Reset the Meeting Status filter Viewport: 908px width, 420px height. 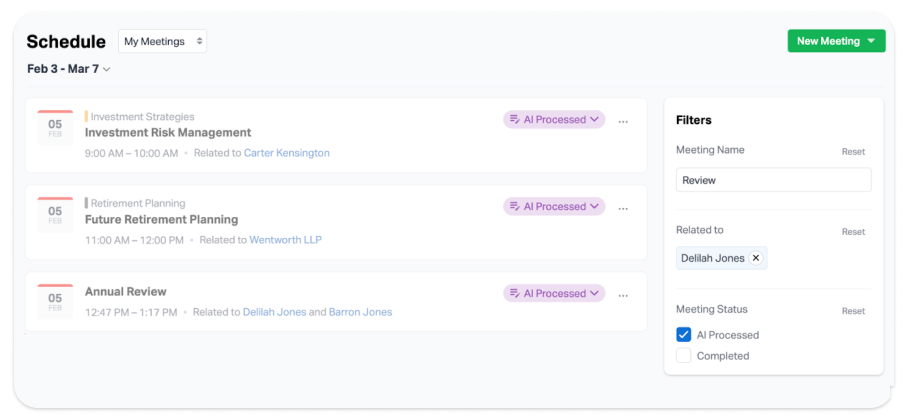(x=853, y=311)
